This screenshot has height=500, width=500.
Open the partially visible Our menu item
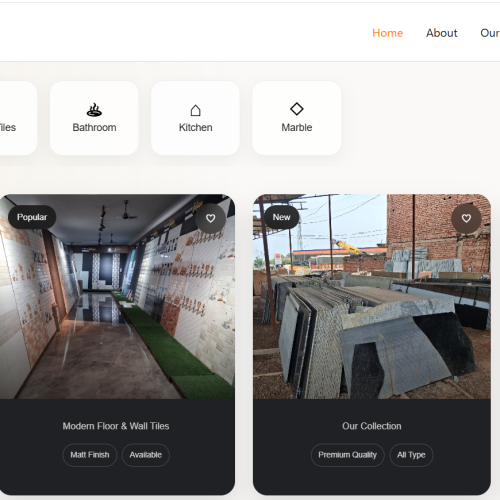click(490, 33)
